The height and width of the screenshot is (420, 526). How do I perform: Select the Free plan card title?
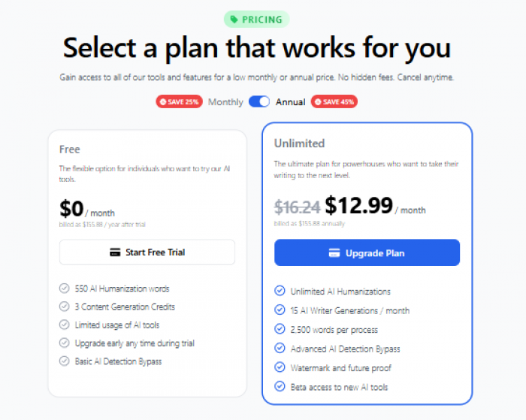click(70, 150)
